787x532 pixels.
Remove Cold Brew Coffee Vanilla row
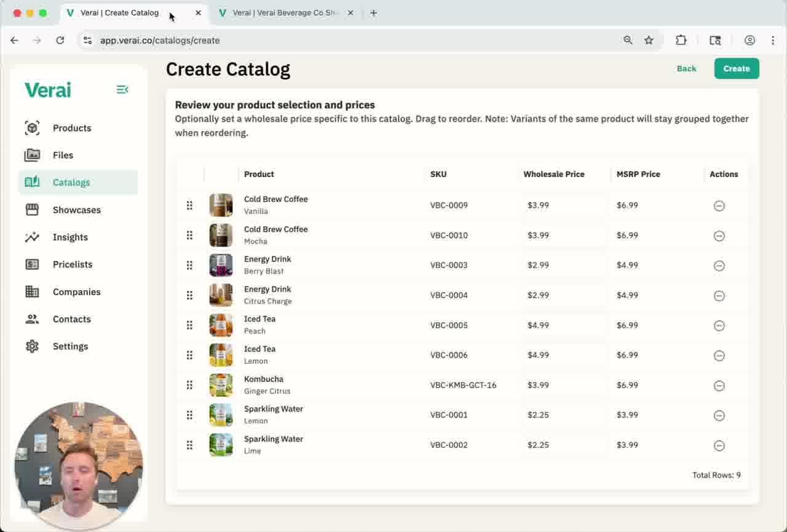719,205
